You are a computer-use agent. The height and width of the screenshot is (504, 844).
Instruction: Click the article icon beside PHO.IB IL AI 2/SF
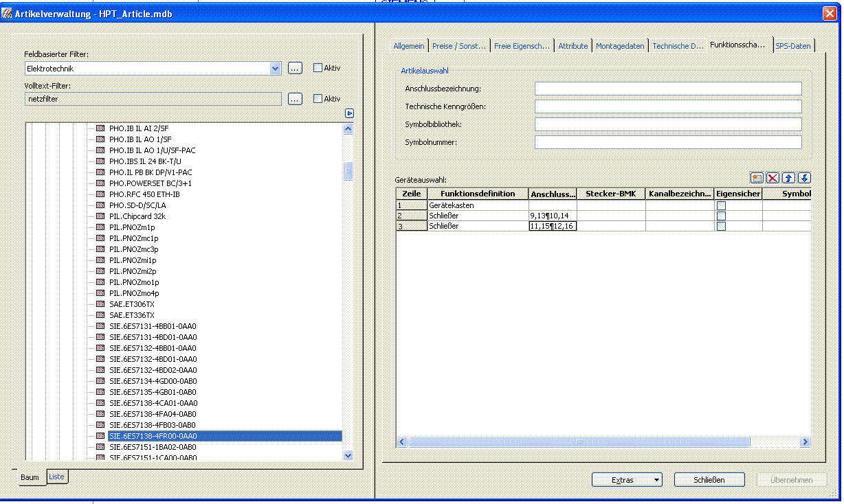point(100,128)
